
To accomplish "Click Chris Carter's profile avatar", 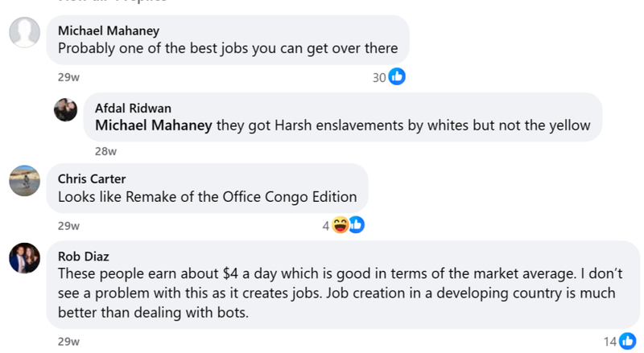I will pos(24,180).
